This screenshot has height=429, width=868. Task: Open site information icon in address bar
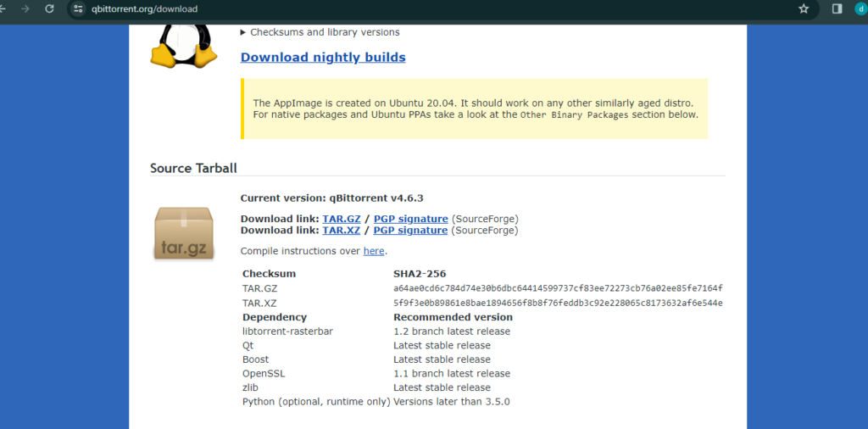click(x=78, y=9)
